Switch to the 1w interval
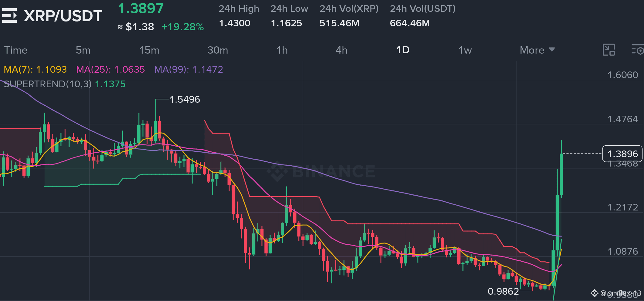This screenshot has width=644, height=301. point(465,50)
